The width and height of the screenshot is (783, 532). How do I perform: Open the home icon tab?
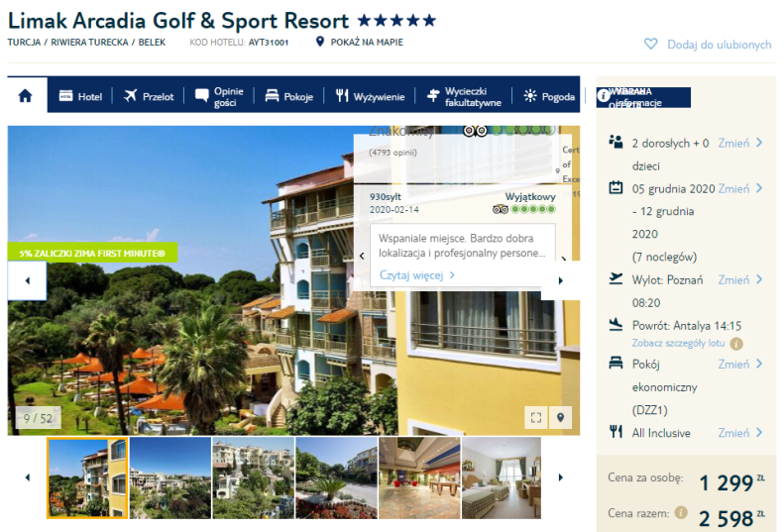pyautogui.click(x=26, y=95)
